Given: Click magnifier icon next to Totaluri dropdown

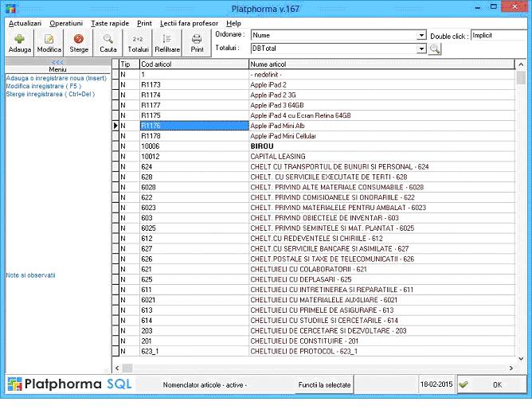Looking at the screenshot, I should (435, 49).
